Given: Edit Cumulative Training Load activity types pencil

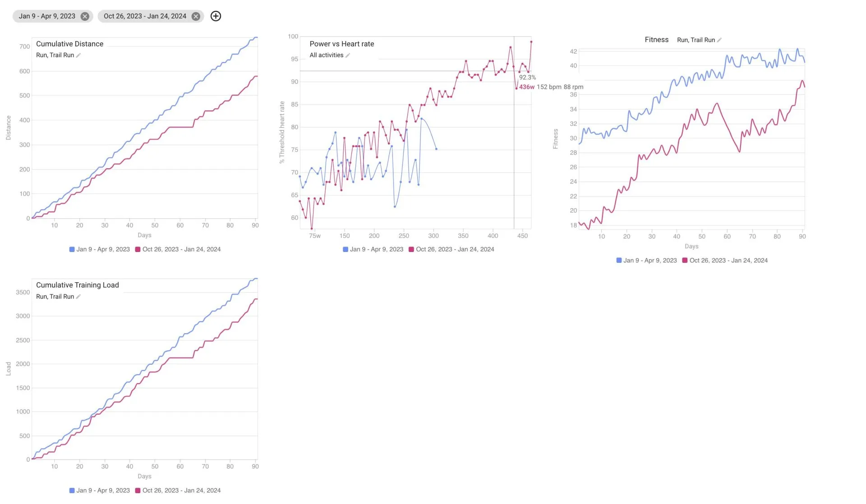Looking at the screenshot, I should (x=78, y=297).
